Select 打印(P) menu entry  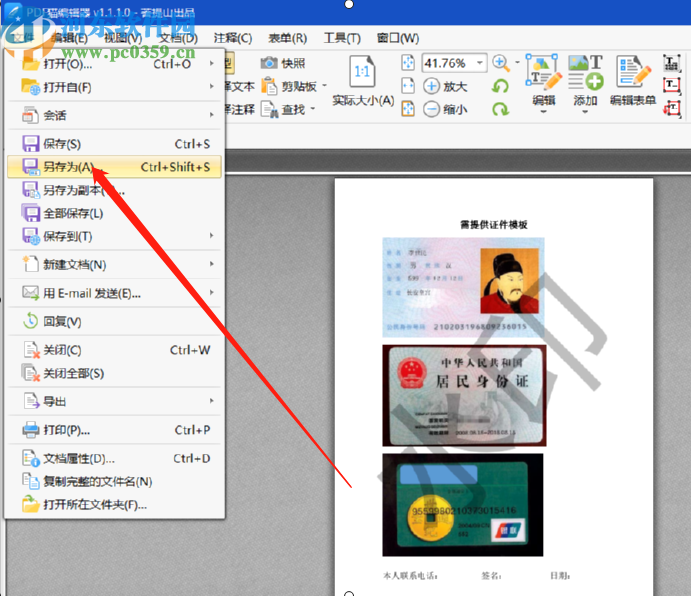click(x=115, y=430)
